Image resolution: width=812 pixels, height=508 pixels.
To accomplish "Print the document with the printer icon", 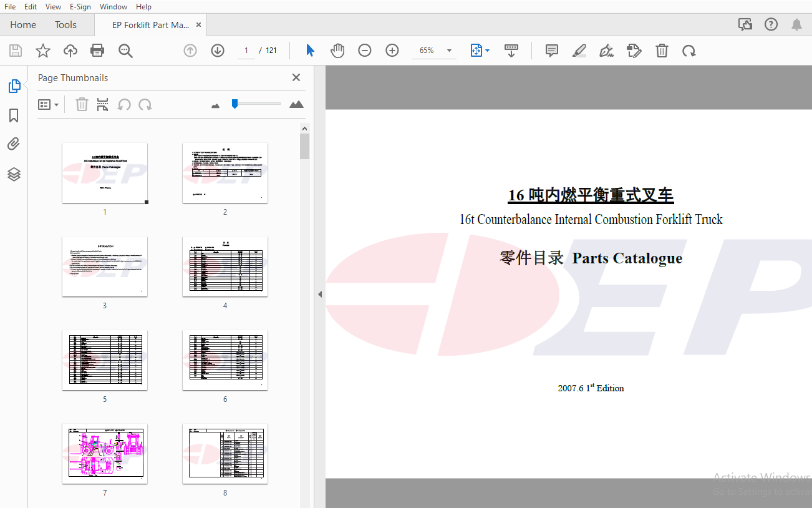I will pos(97,51).
